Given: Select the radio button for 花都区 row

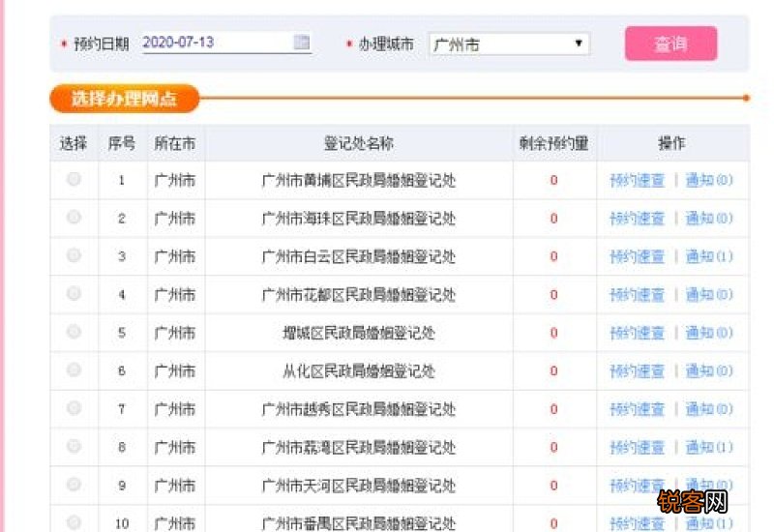Looking at the screenshot, I should 74,294.
